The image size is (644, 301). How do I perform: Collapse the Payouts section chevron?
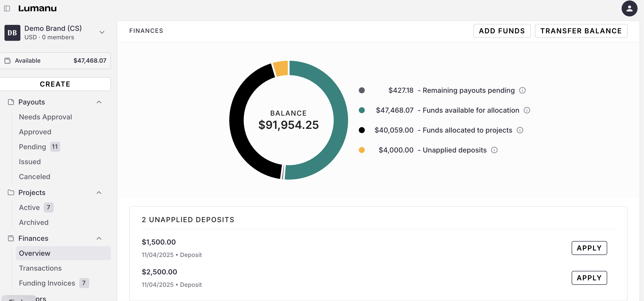coord(99,102)
